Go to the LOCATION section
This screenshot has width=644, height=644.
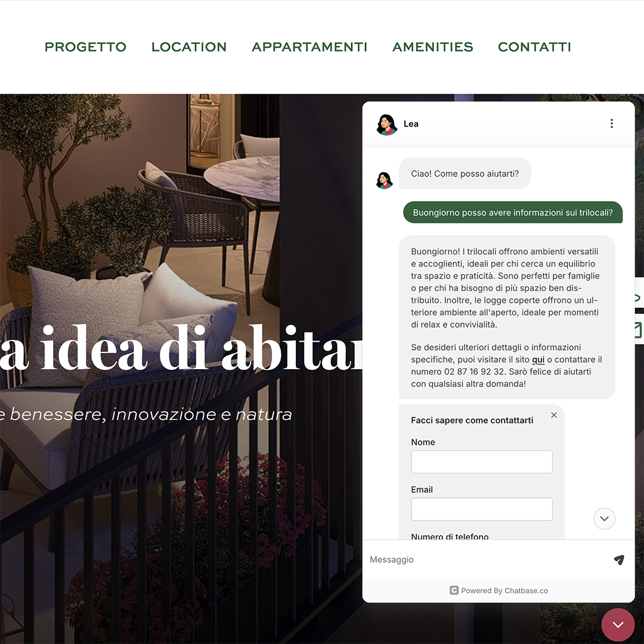pos(189,47)
